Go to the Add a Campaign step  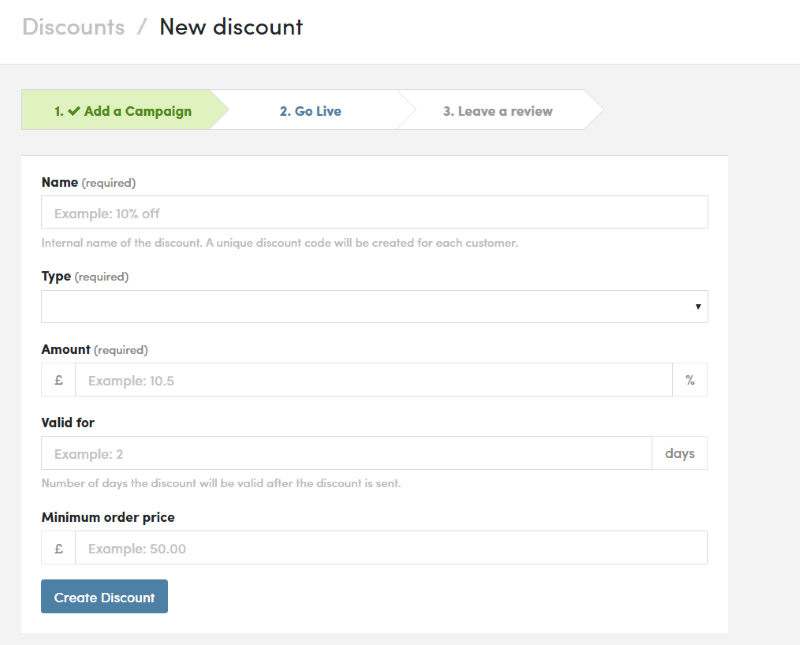[123, 111]
